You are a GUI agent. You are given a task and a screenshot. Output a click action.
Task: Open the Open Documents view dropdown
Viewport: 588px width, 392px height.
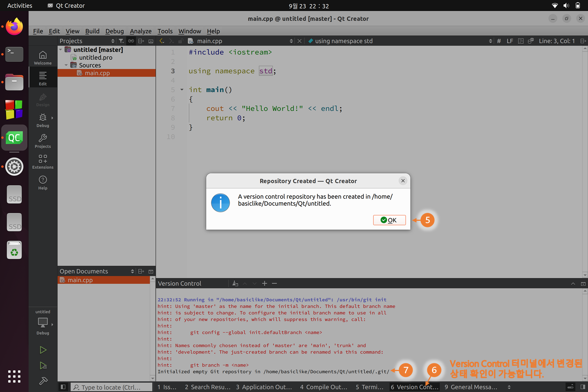tap(97, 271)
